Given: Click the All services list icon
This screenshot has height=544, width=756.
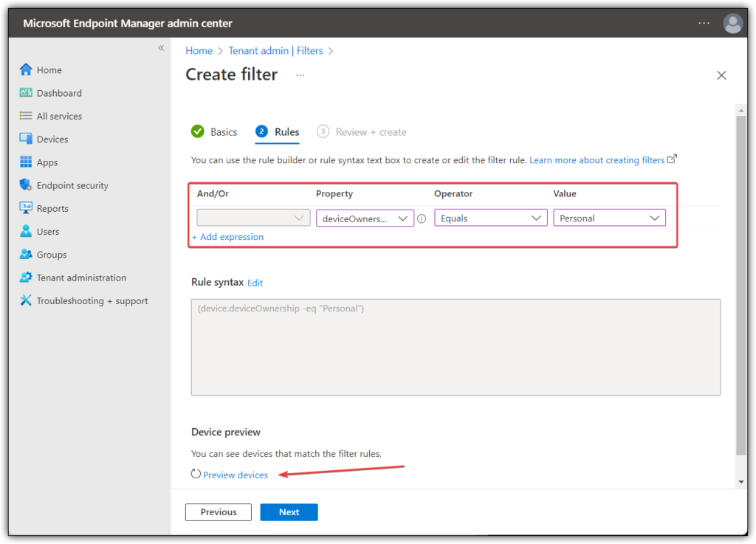Looking at the screenshot, I should (x=26, y=116).
